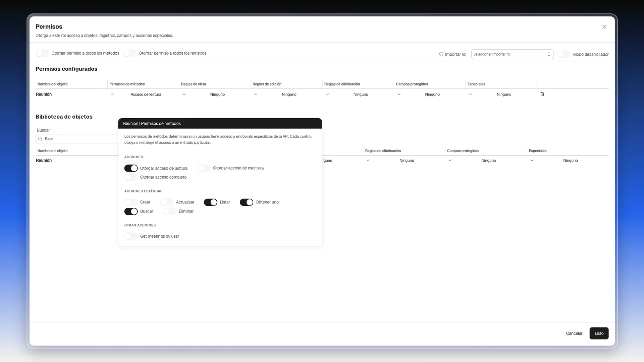Turn off the Obtener uno toggle
Screen dimensions: 644x362
pos(247,202)
